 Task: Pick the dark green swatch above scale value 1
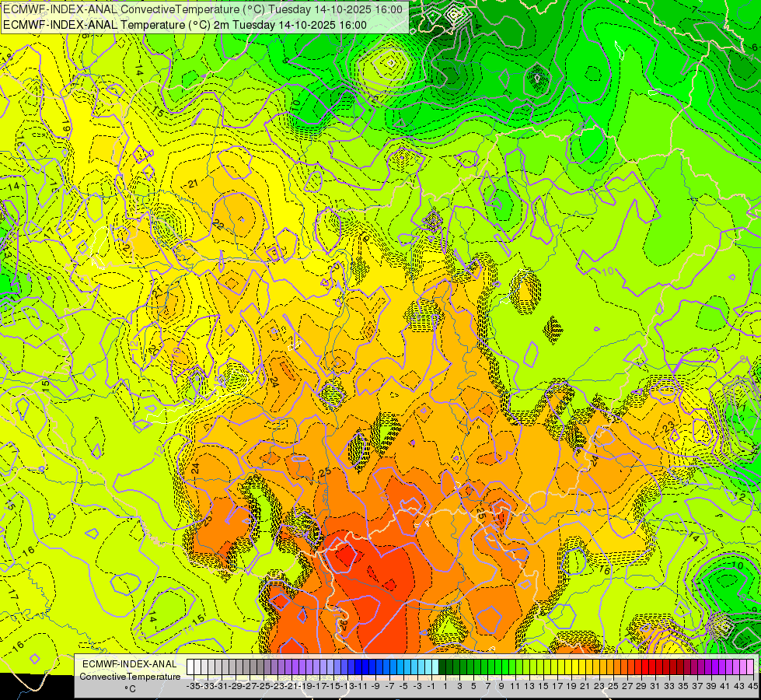pos(442,667)
